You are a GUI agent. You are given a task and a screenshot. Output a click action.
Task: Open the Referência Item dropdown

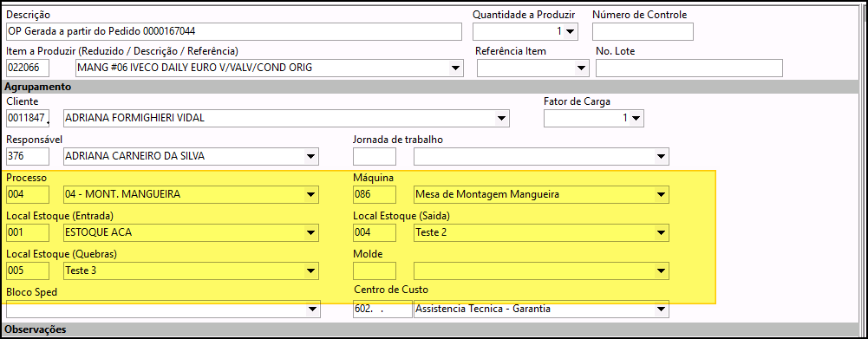(x=581, y=68)
